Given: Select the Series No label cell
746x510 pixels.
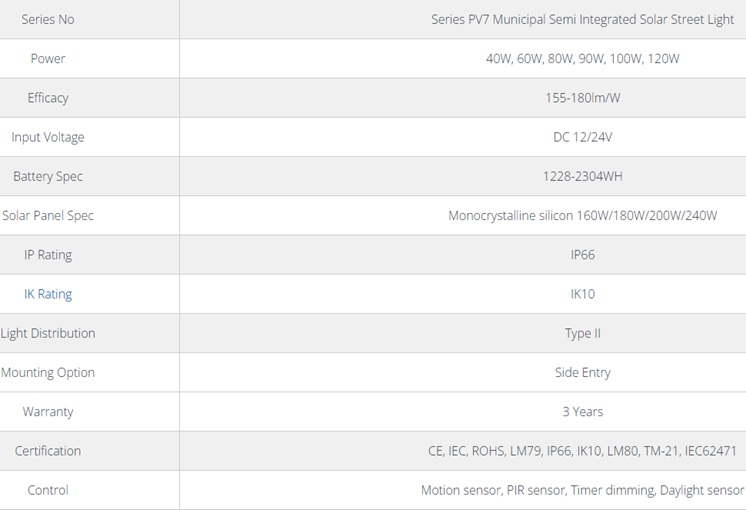Looking at the screenshot, I should pyautogui.click(x=48, y=20).
